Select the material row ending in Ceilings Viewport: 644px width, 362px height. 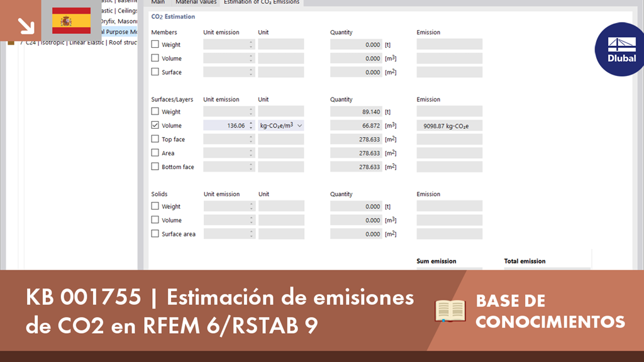pyautogui.click(x=119, y=11)
